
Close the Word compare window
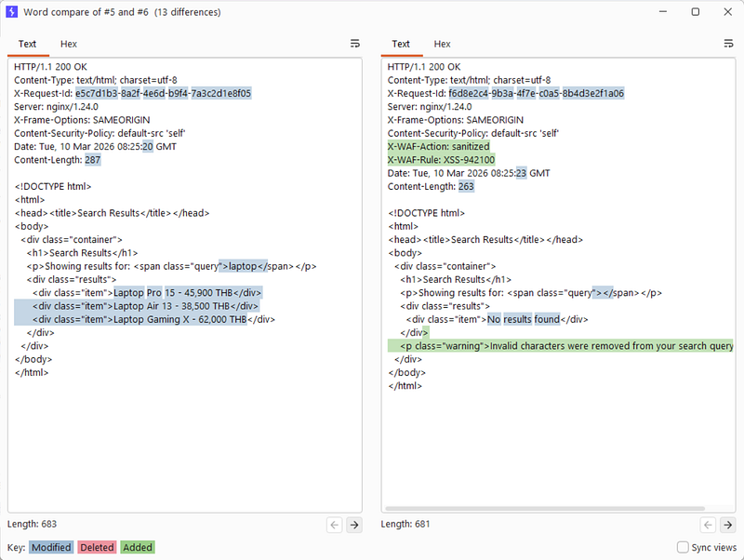[x=727, y=12]
